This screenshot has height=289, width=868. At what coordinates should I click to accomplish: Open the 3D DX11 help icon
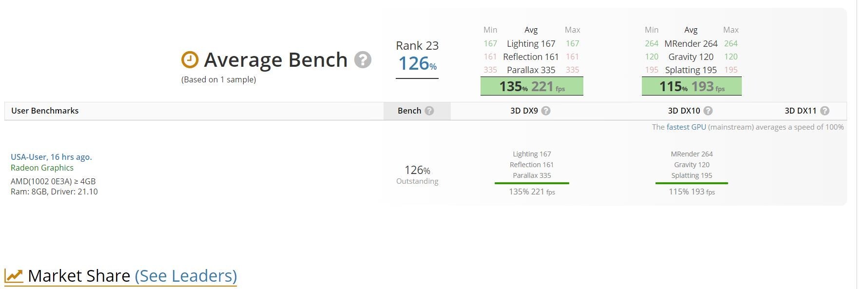tap(825, 111)
